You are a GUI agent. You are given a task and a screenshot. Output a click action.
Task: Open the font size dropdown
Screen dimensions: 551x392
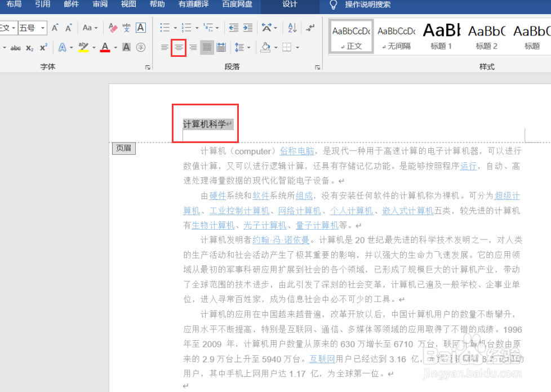pos(42,28)
